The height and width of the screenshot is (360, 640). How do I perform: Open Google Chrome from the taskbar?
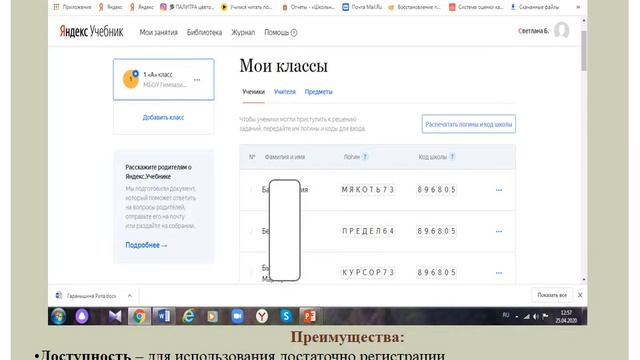[x=139, y=316]
